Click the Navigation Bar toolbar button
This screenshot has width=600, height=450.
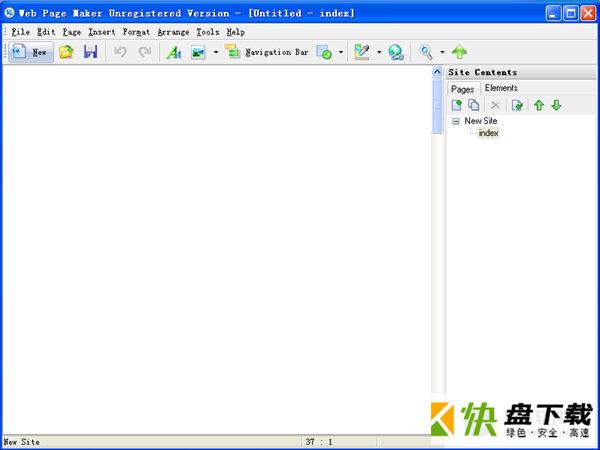(x=266, y=52)
